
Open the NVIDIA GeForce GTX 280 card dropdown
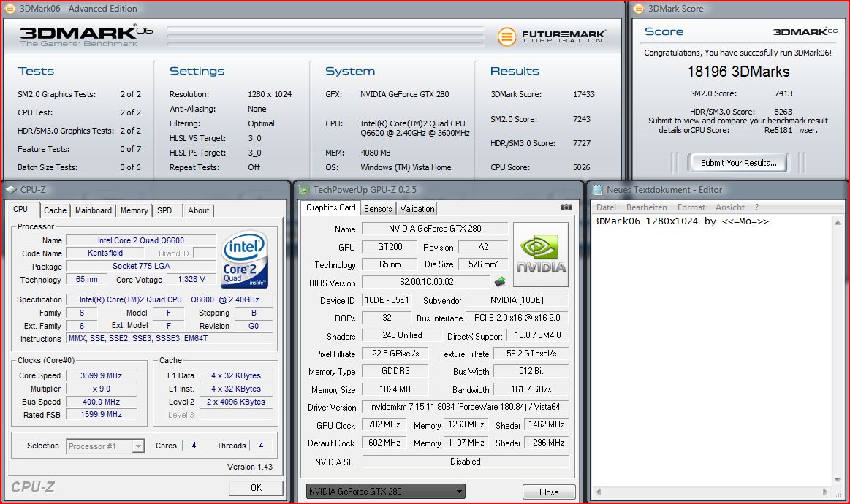tap(385, 491)
